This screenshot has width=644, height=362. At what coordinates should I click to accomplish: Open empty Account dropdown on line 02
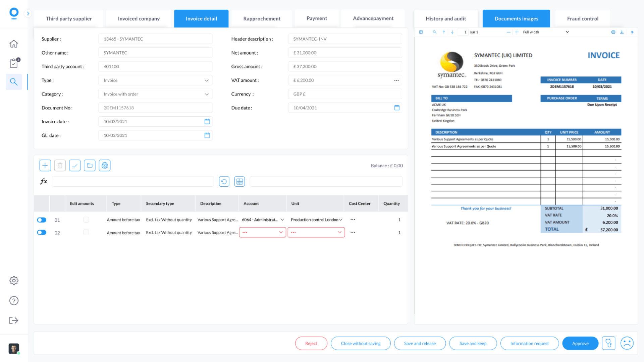[x=262, y=233]
